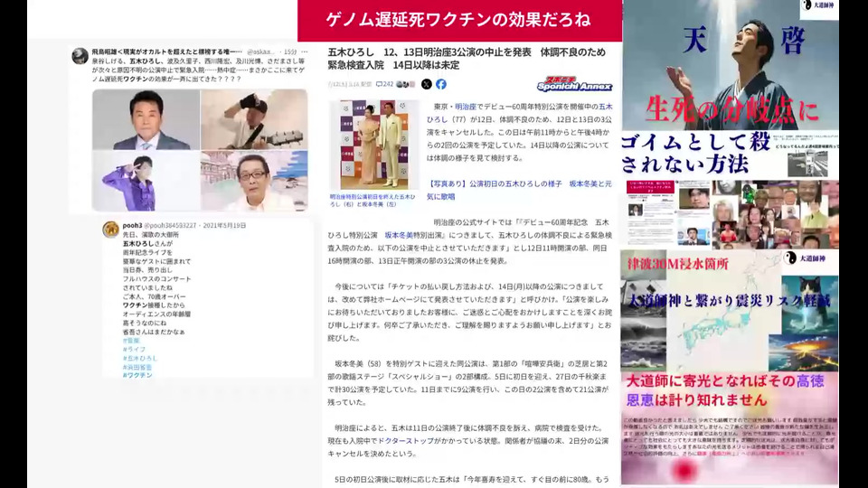The width and height of the screenshot is (868, 488).
Task: Open the 242 comments bubble icon
Action: pyautogui.click(x=379, y=84)
